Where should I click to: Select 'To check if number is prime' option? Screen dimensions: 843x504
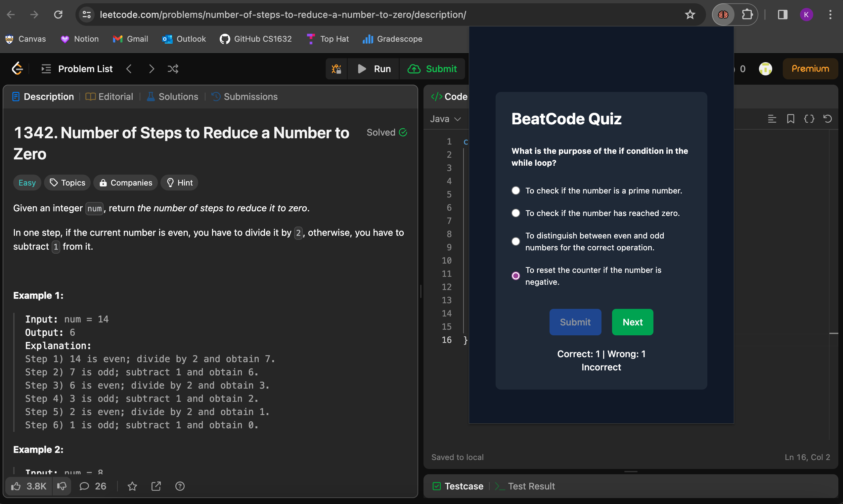[515, 190]
